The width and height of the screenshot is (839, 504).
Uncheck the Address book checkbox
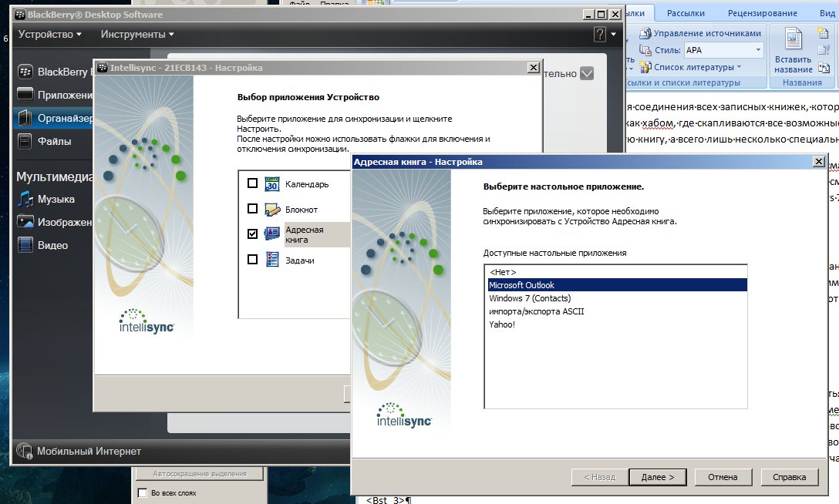point(252,234)
